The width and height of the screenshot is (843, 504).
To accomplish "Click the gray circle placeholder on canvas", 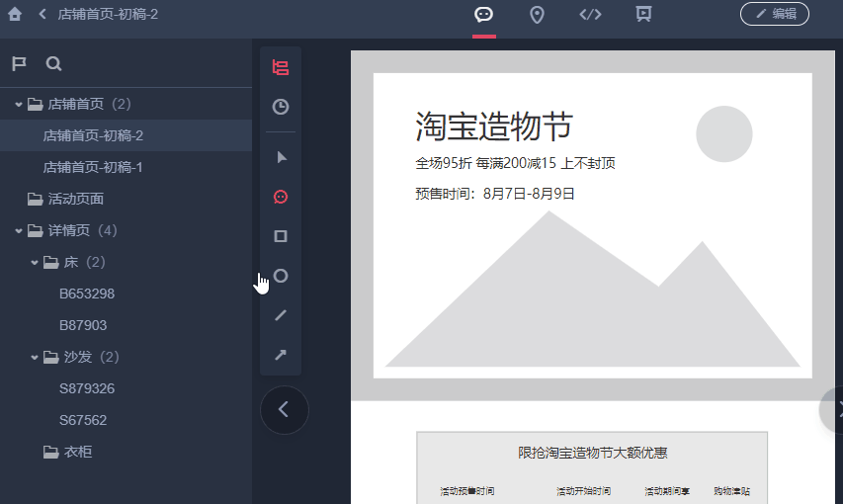I will point(724,134).
